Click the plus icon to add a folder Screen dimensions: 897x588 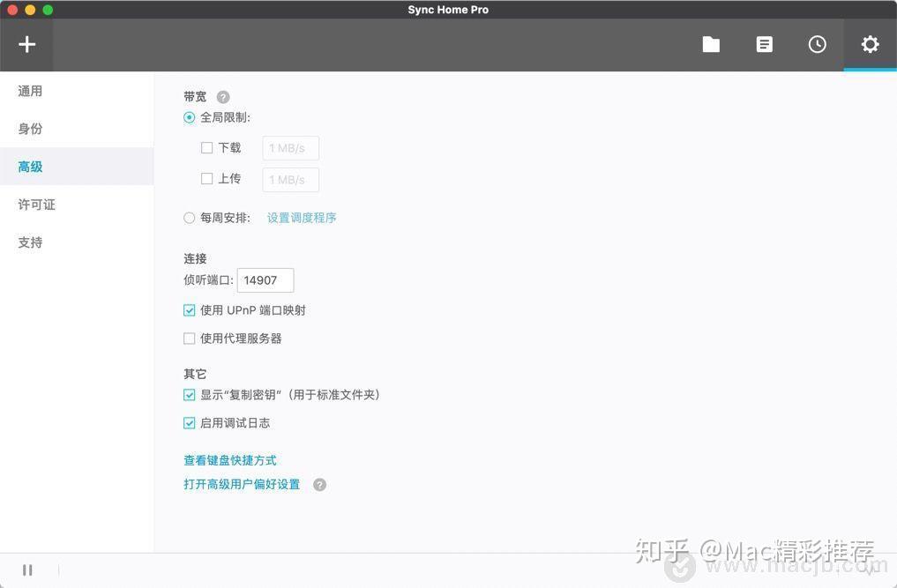click(x=26, y=45)
